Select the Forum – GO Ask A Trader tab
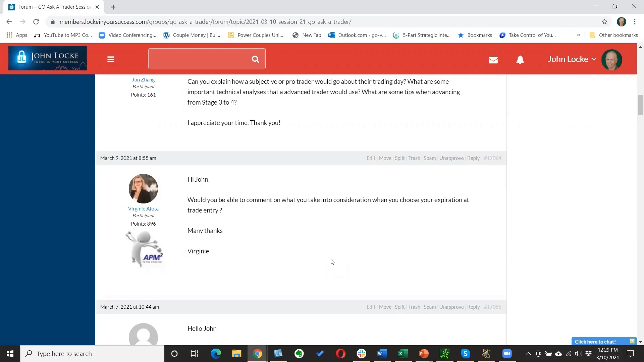Image resolution: width=644 pixels, height=362 pixels. click(x=54, y=7)
